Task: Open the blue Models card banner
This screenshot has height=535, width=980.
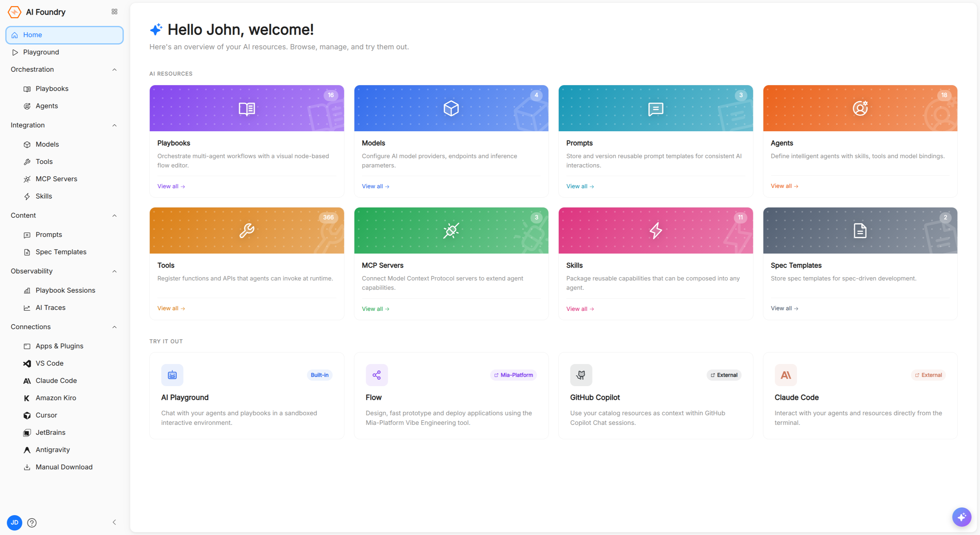Action: tap(451, 108)
